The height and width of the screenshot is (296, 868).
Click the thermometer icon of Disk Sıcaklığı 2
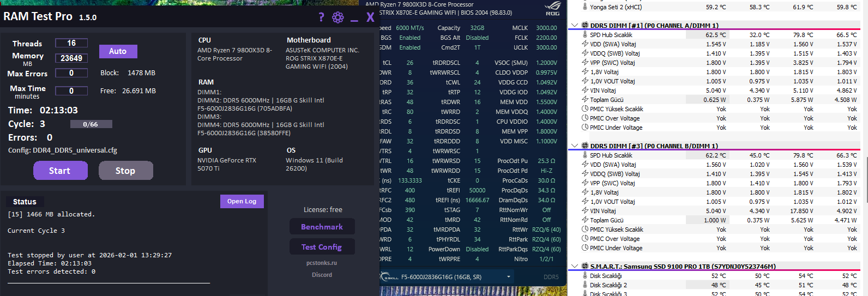click(x=585, y=285)
